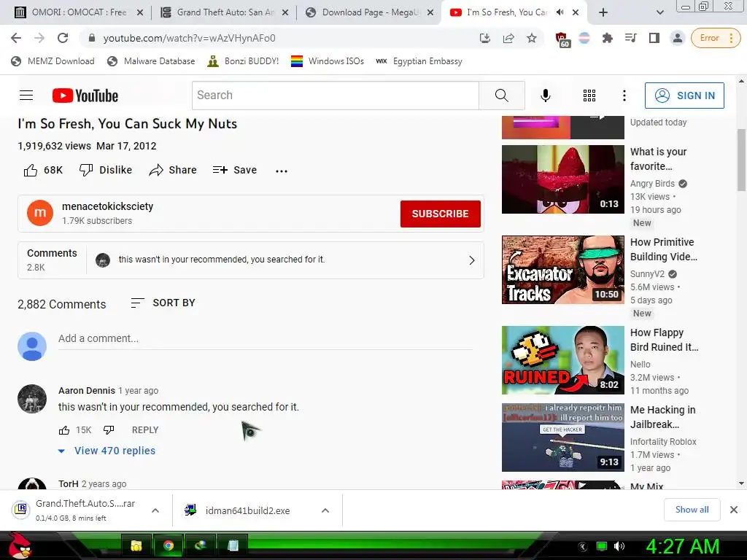
Task: Like Aaron Dennis's comment
Action: click(x=64, y=430)
